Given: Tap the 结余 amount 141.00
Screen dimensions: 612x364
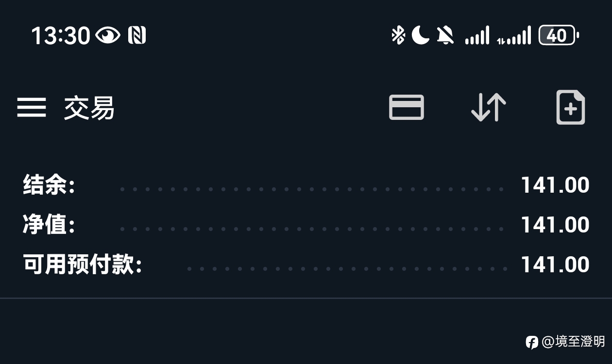Looking at the screenshot, I should pyautogui.click(x=555, y=185).
